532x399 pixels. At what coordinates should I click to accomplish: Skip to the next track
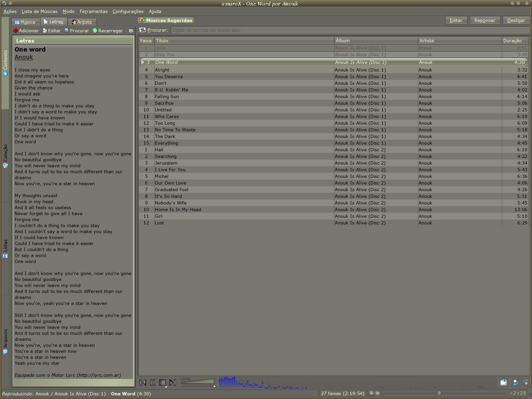173,383
